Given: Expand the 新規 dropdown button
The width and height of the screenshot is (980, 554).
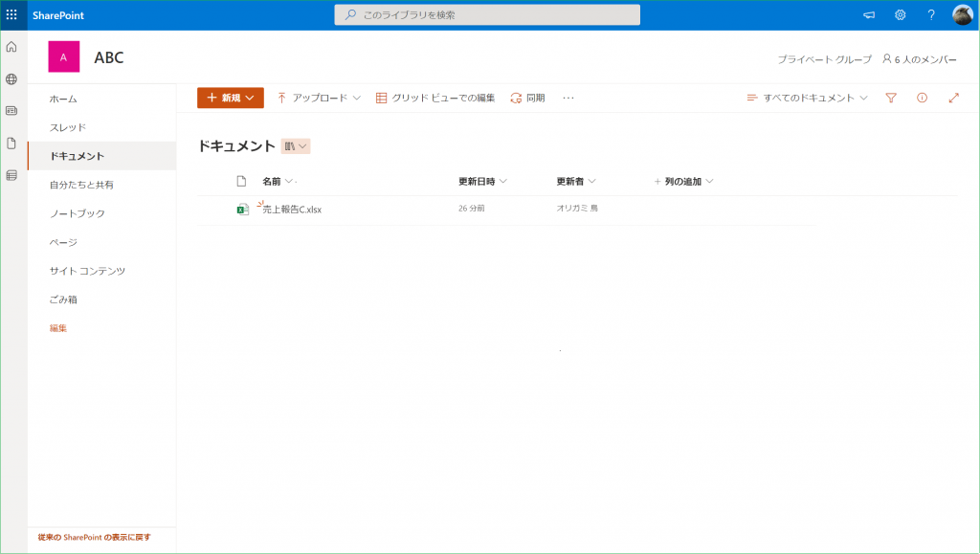Looking at the screenshot, I should coord(230,98).
